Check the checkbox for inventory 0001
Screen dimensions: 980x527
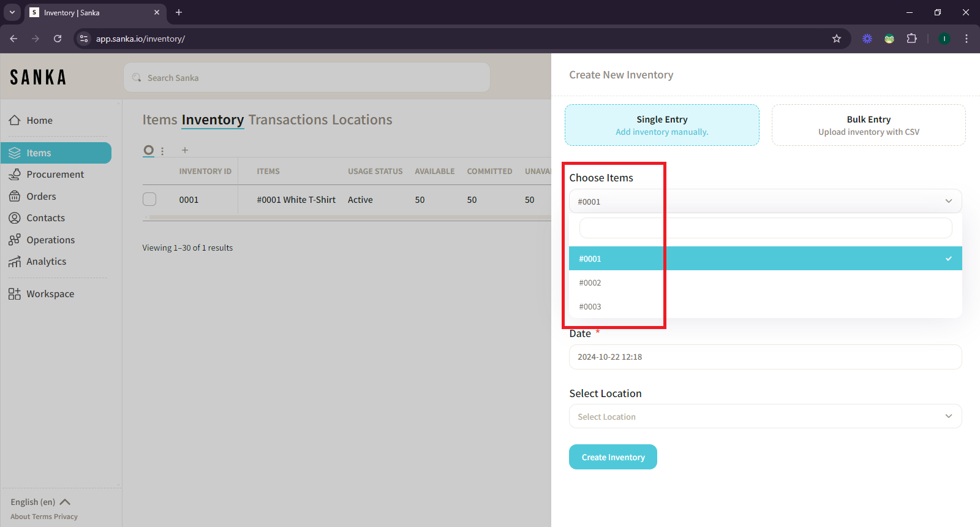149,200
